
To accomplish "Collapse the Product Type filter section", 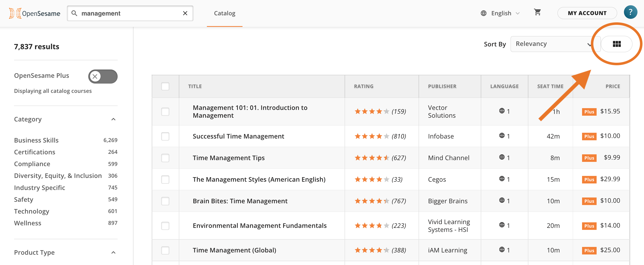I will pos(113,252).
